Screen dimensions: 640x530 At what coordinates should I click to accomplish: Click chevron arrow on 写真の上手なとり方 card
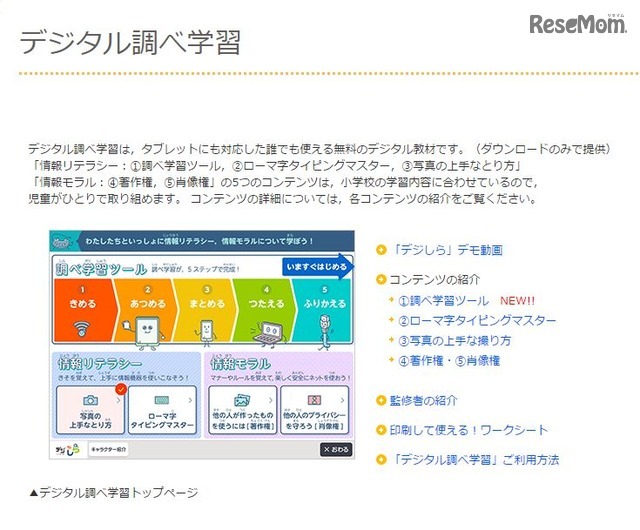click(118, 400)
